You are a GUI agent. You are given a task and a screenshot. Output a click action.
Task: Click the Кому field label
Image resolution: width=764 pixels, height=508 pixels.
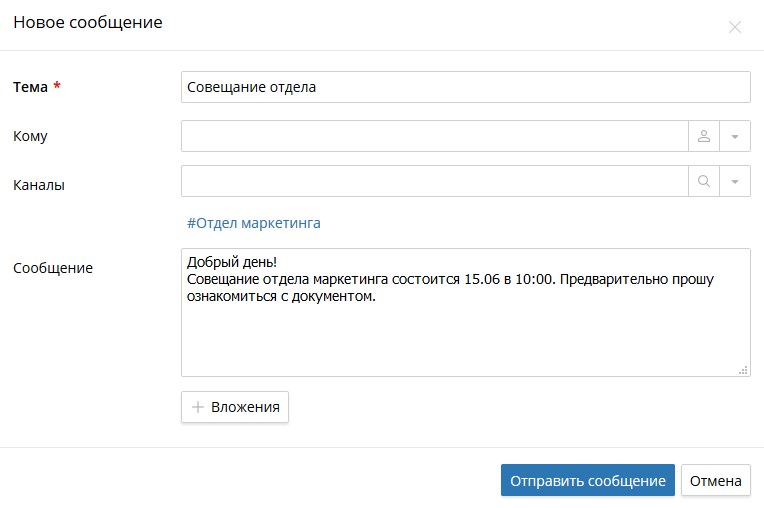[30, 136]
